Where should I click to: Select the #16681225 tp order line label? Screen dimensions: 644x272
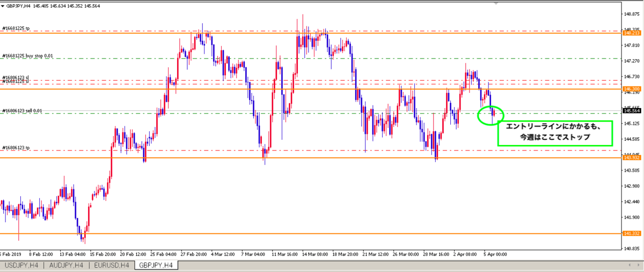click(x=16, y=28)
